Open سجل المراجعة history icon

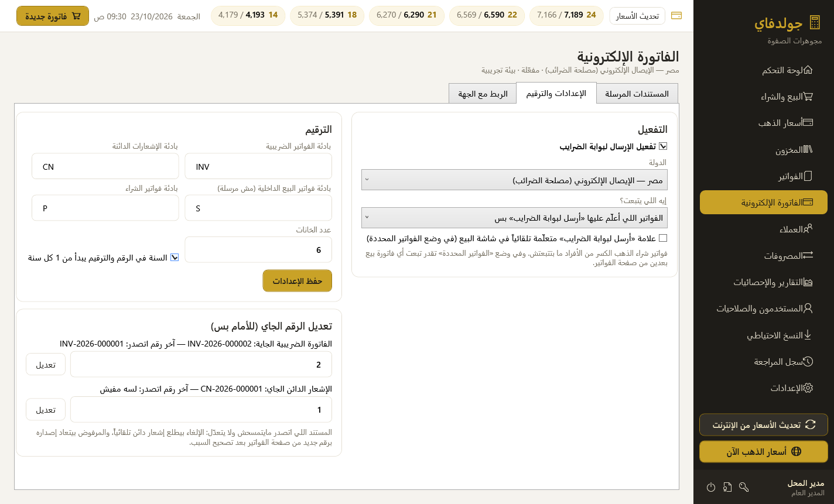click(808, 362)
